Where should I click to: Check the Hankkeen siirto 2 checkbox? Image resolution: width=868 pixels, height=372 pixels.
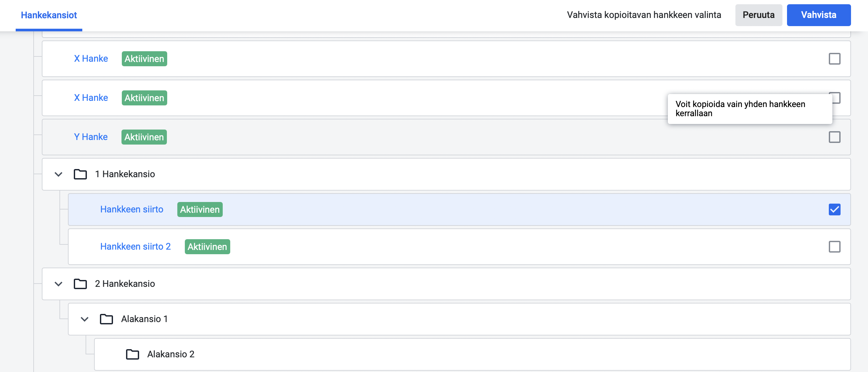click(834, 247)
